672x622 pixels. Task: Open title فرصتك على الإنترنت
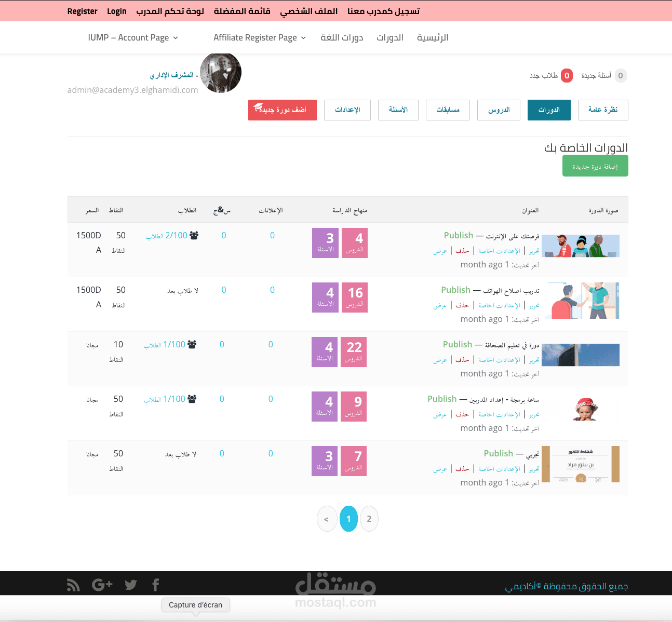(513, 236)
